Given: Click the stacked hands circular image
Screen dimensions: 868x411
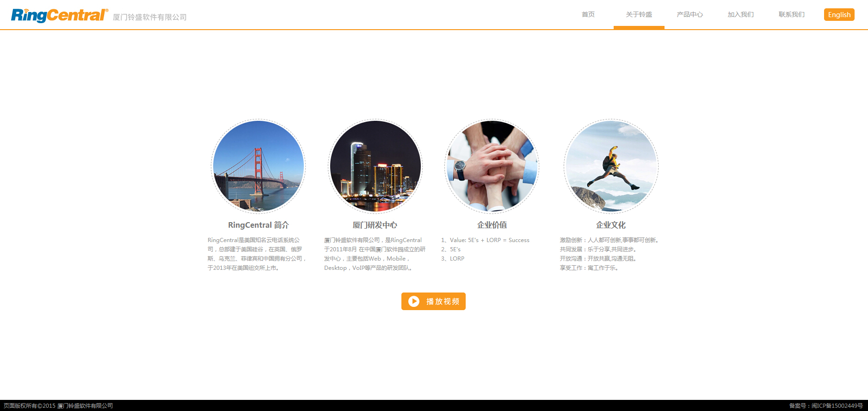Looking at the screenshot, I should [492, 166].
